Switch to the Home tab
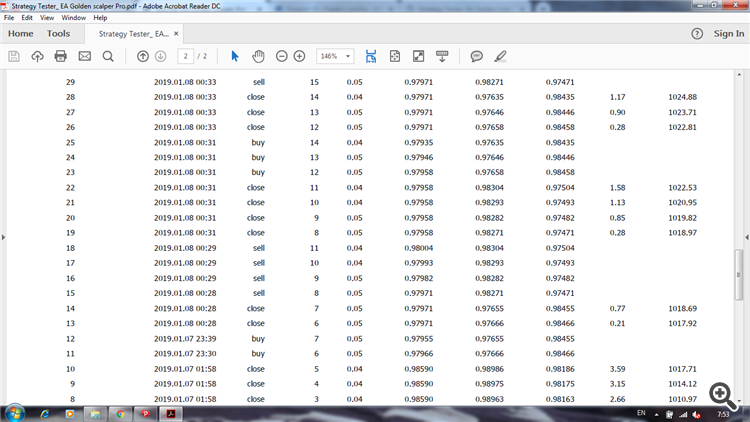The width and height of the screenshot is (750, 422). coord(21,33)
